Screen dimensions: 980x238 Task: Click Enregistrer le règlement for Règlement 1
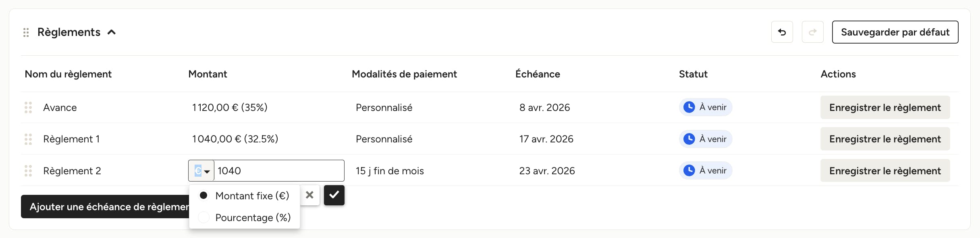pos(885,139)
